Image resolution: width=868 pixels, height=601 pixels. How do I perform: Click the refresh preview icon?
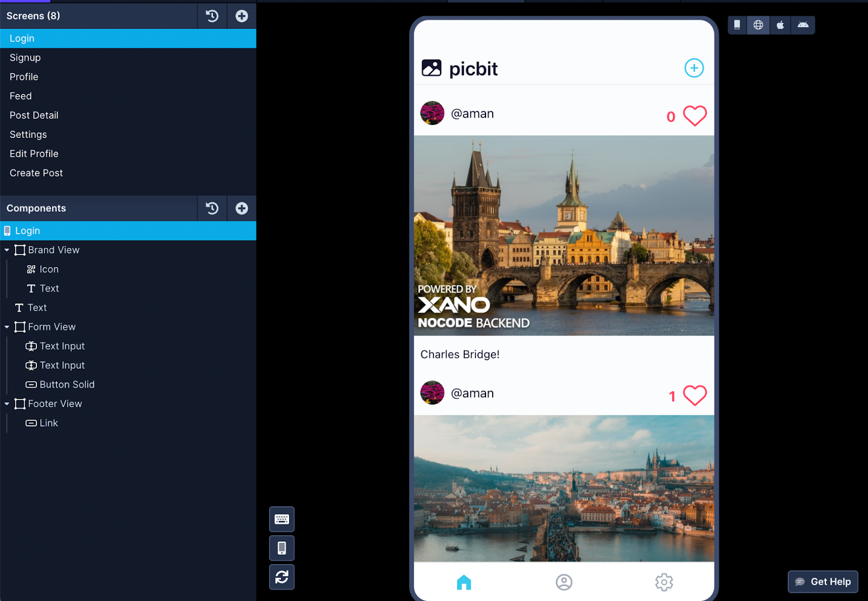282,577
